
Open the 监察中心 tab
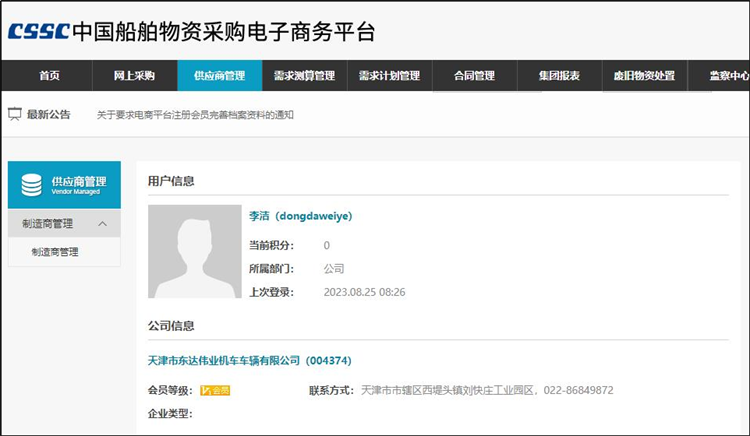[x=728, y=76]
